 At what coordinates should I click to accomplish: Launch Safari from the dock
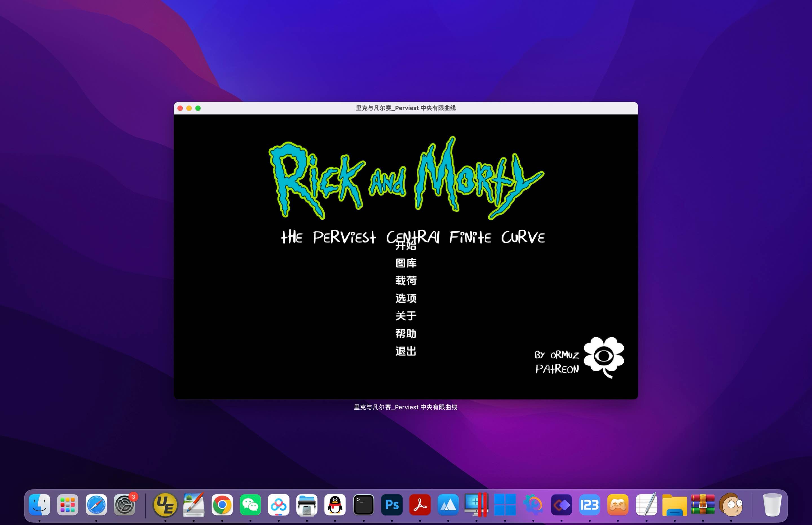point(96,504)
